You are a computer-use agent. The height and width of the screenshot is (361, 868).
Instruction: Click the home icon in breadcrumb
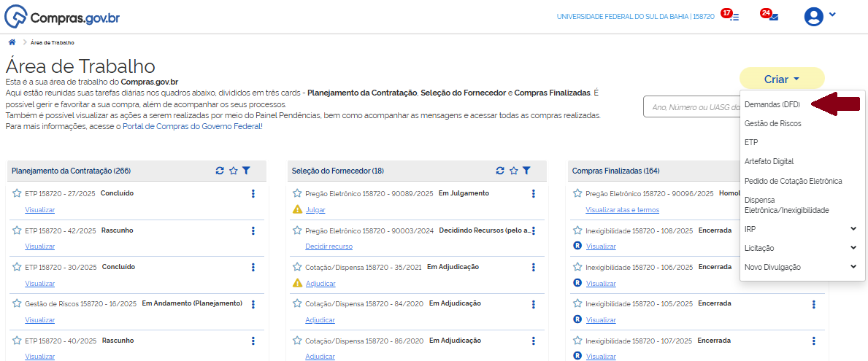pyautogui.click(x=12, y=42)
